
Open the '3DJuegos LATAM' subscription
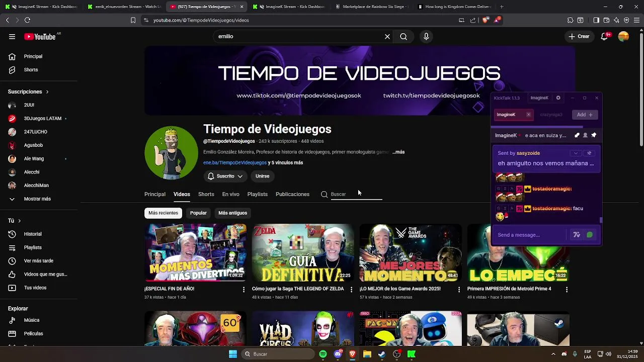[x=42, y=119]
